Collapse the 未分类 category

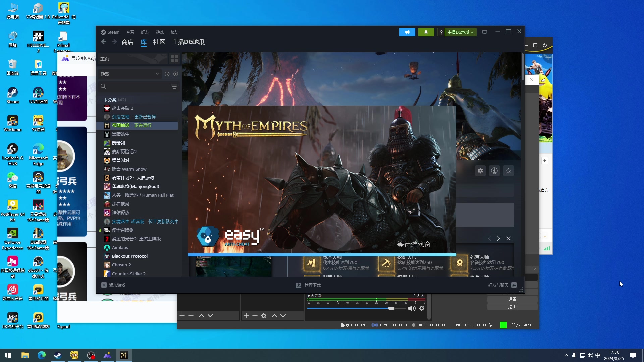point(100,100)
